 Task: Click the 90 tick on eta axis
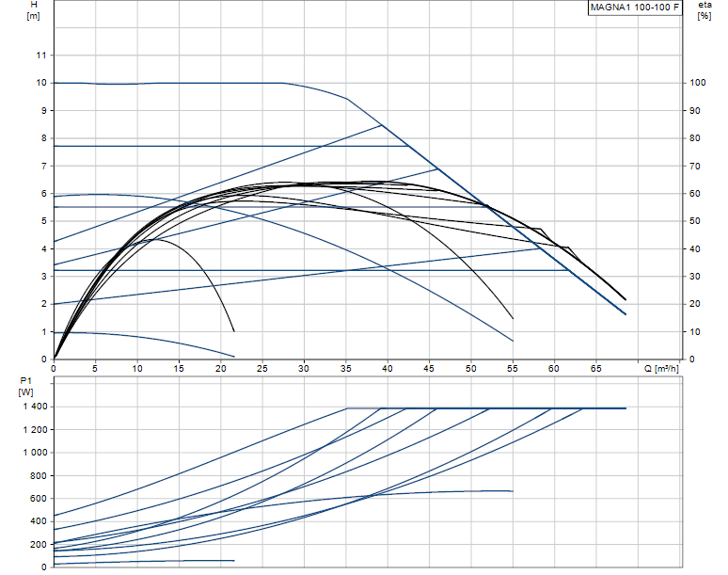click(694, 110)
